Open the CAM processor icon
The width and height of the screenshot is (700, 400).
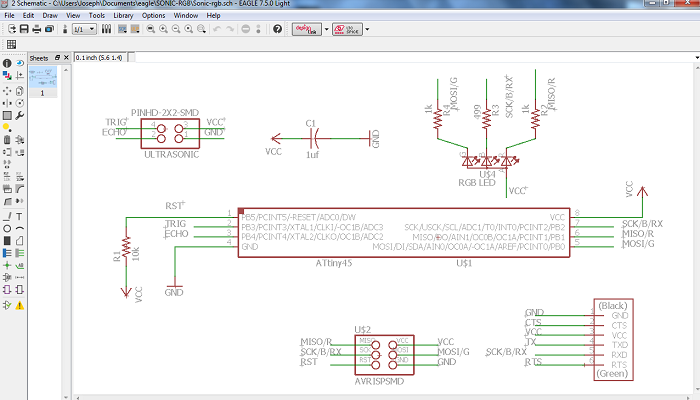tap(49, 29)
